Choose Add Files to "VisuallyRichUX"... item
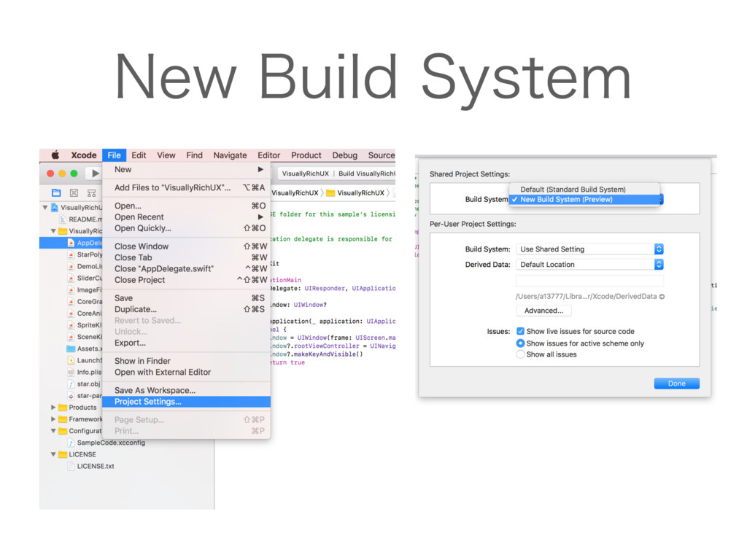Image resolution: width=747 pixels, height=560 pixels. tap(186, 187)
